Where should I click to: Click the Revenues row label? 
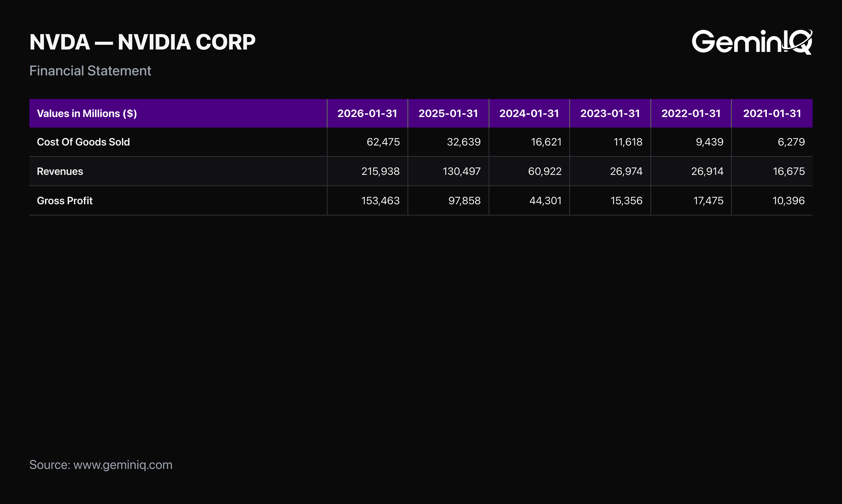pyautogui.click(x=60, y=172)
